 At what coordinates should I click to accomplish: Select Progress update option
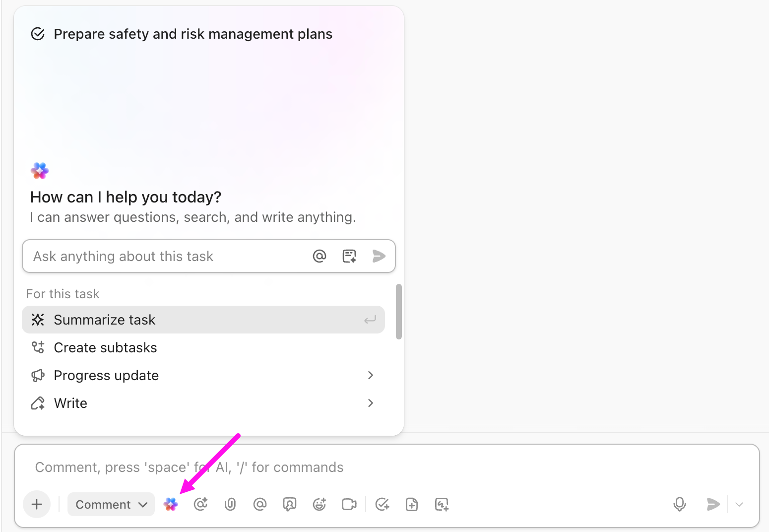203,375
